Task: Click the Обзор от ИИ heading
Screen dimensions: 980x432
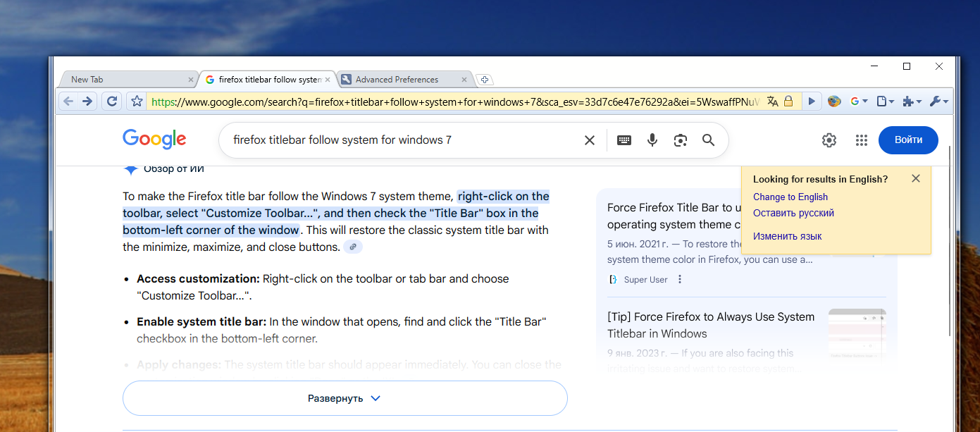Action: (174, 169)
